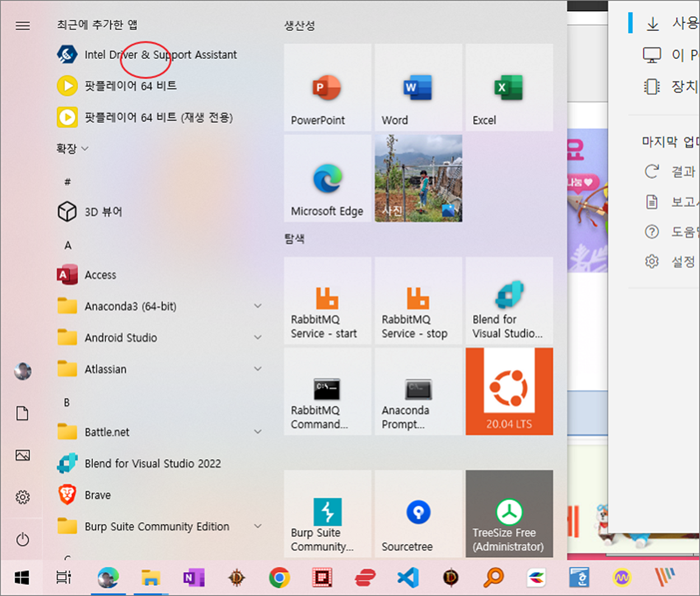
Task: Open Task View on taskbar
Action: click(x=64, y=577)
